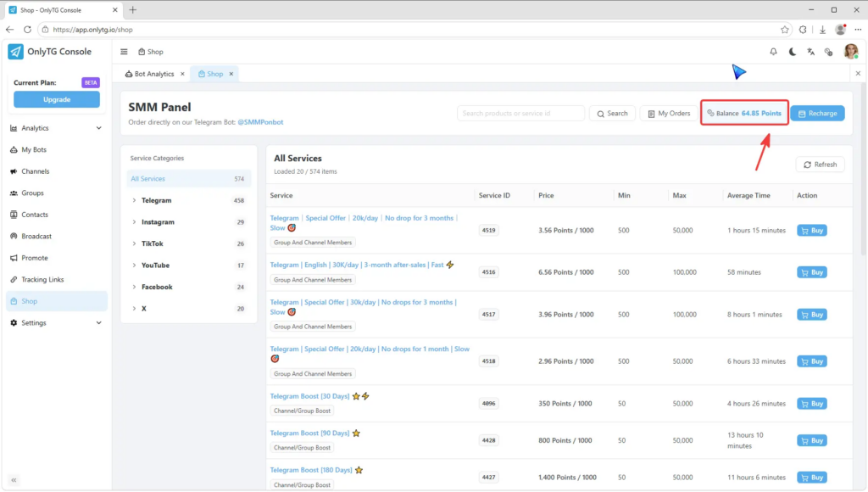
Task: Click the OnlyTG Console logo
Action: pyautogui.click(x=50, y=52)
